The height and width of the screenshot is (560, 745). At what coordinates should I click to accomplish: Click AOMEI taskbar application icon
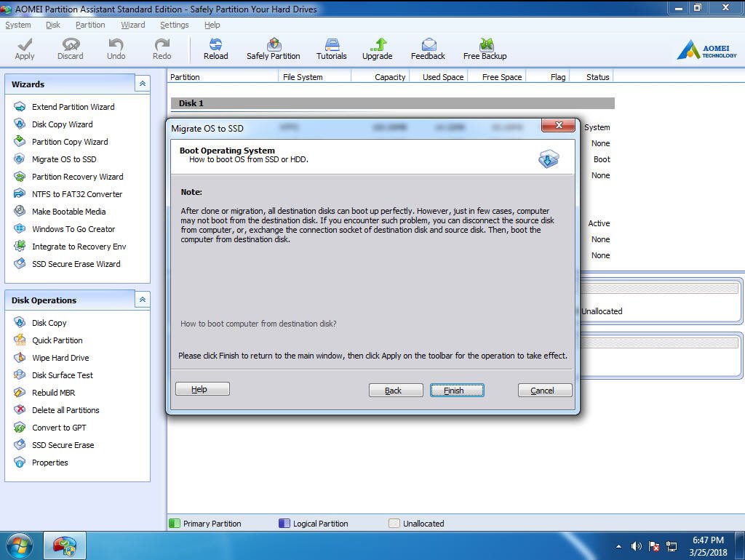[x=65, y=545]
